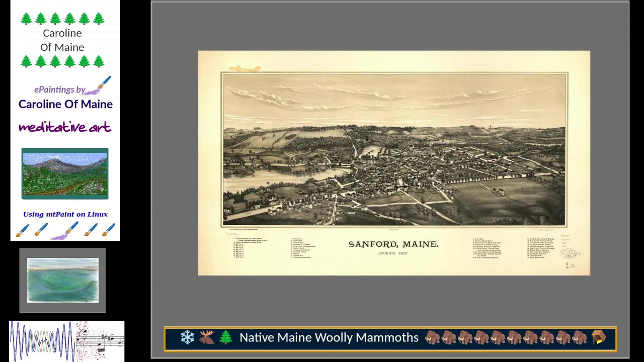644x362 pixels.
Task: Click the 'LOOKING EAST.' subtitle
Action: 393,253
